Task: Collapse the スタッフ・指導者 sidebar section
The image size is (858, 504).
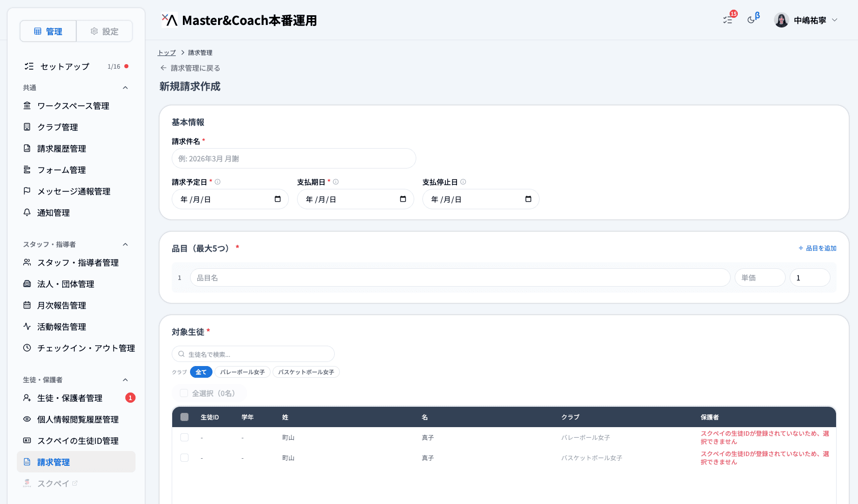Action: point(125,244)
